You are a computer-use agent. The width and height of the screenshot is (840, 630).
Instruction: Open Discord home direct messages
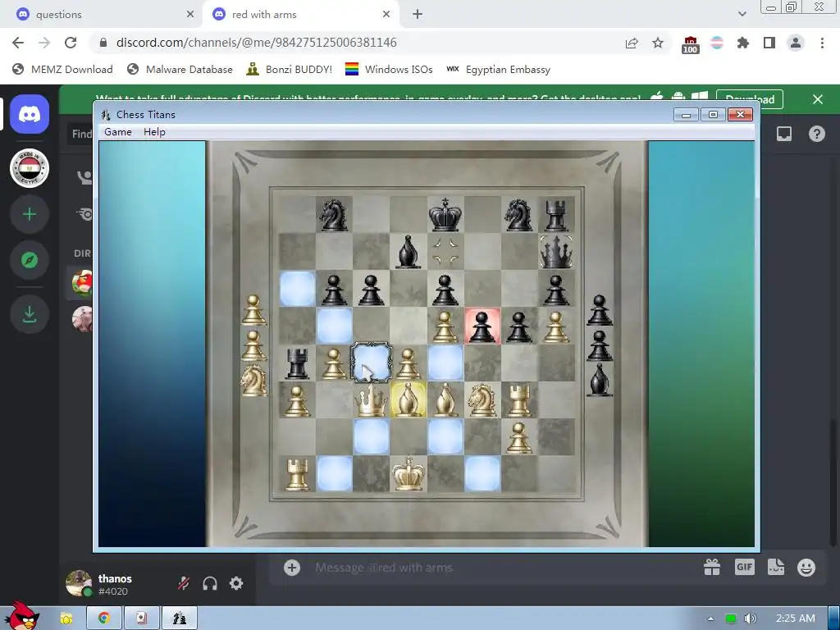click(30, 114)
